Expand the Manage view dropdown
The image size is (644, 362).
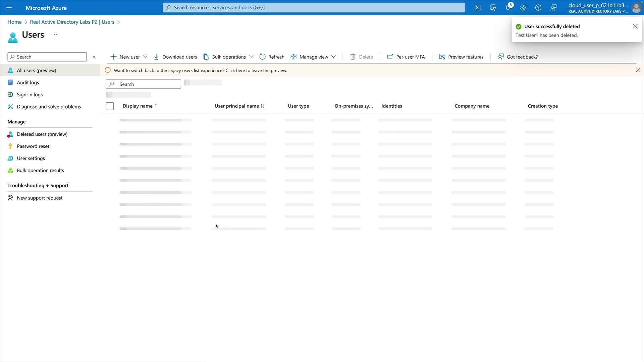(333, 57)
